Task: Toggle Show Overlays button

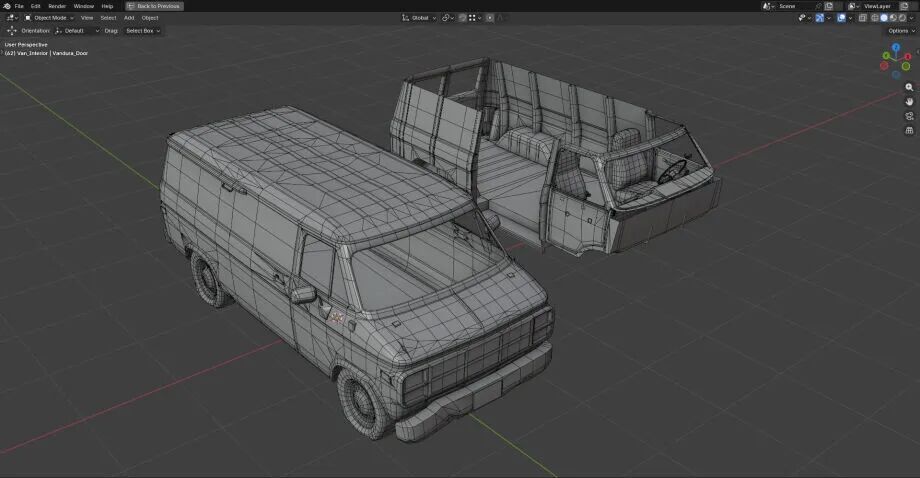Action: (841, 18)
